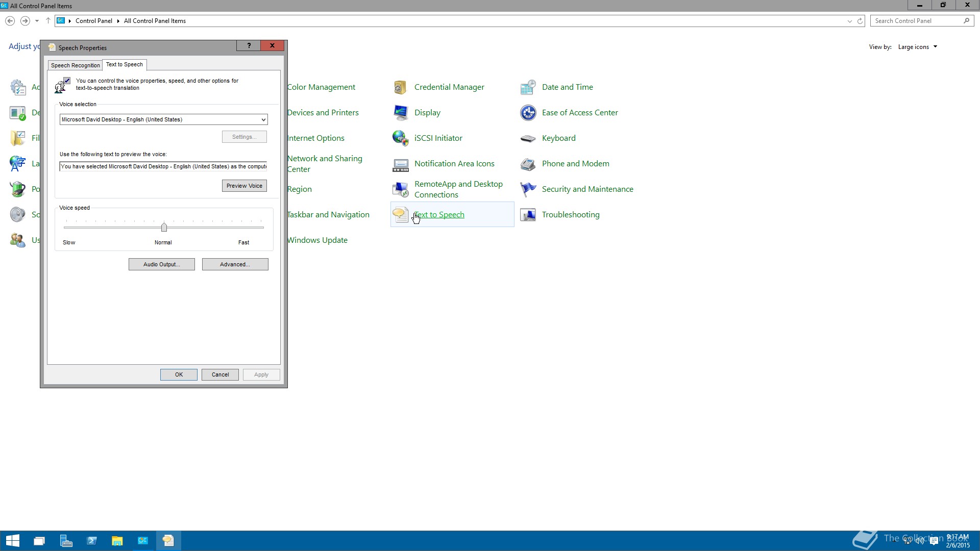
Task: Click the Back navigation arrow
Action: (x=10, y=21)
